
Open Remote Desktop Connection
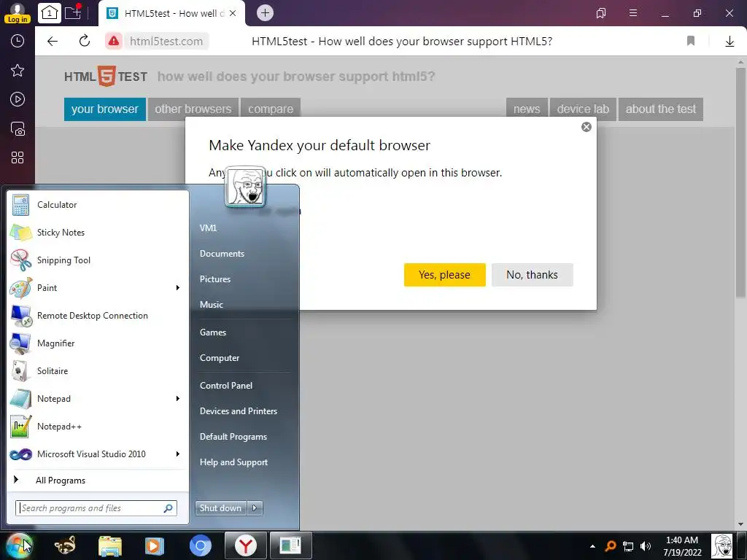click(x=98, y=315)
